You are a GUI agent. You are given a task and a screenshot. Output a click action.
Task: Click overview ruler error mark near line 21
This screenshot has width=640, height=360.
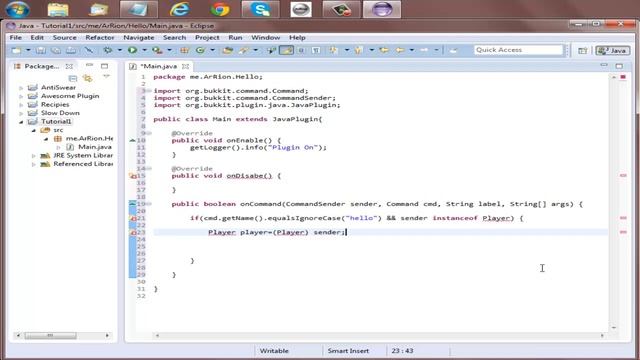click(x=623, y=218)
